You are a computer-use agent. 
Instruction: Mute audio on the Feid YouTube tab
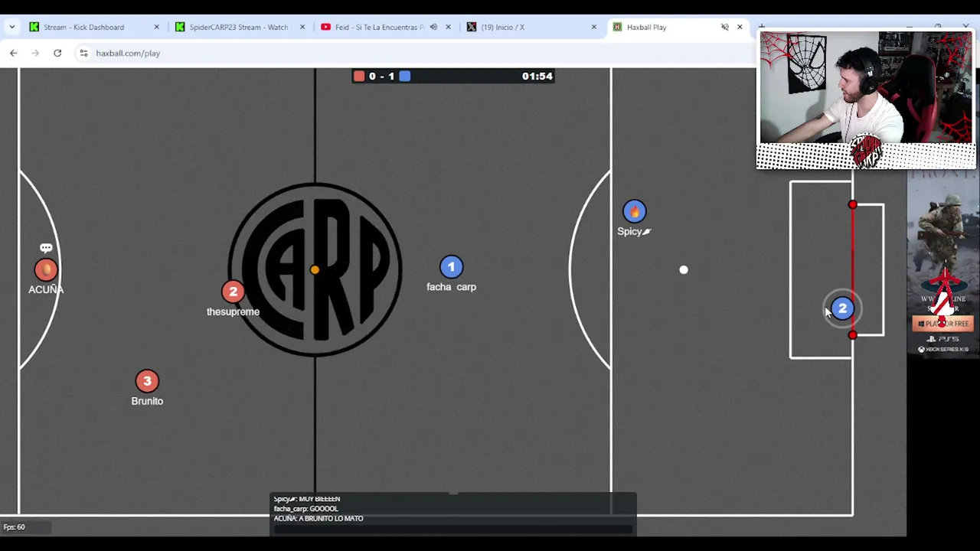point(433,27)
